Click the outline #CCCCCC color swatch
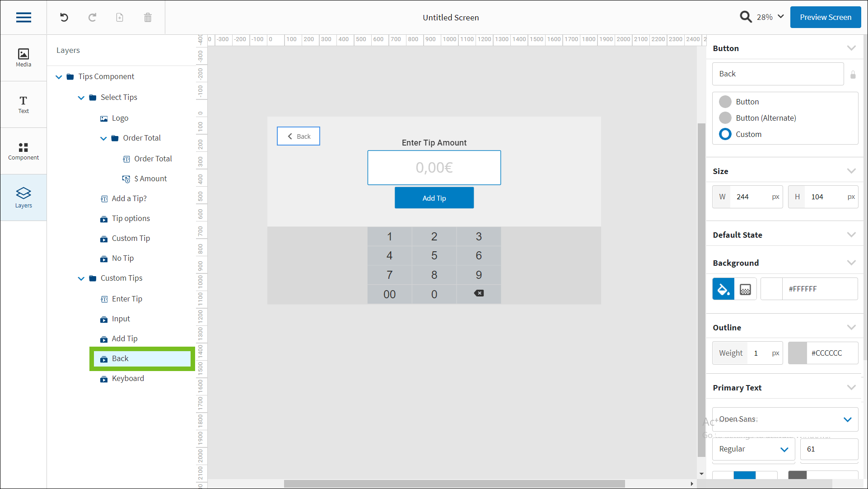The height and width of the screenshot is (489, 868). pos(798,353)
